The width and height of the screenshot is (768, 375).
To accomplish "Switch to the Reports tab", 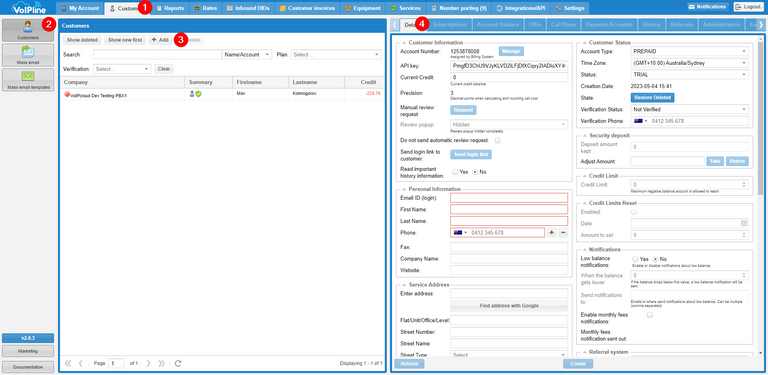I will point(170,8).
